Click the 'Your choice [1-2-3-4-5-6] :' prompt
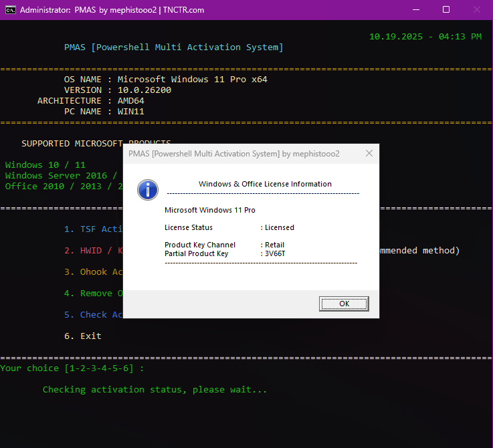The height and width of the screenshot is (448, 493). point(72,368)
